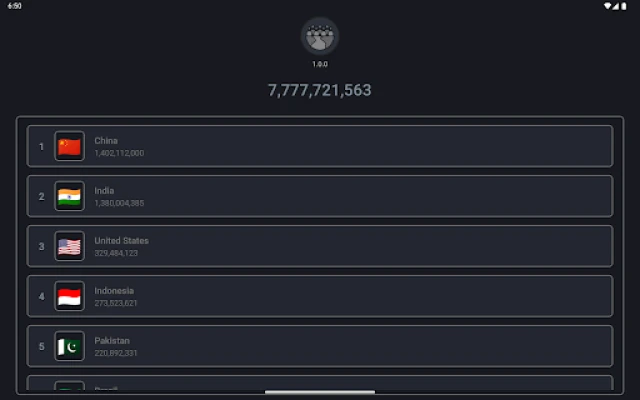Tap the bottom navigation handle bar
Screen dimensions: 640x400
coord(320,393)
